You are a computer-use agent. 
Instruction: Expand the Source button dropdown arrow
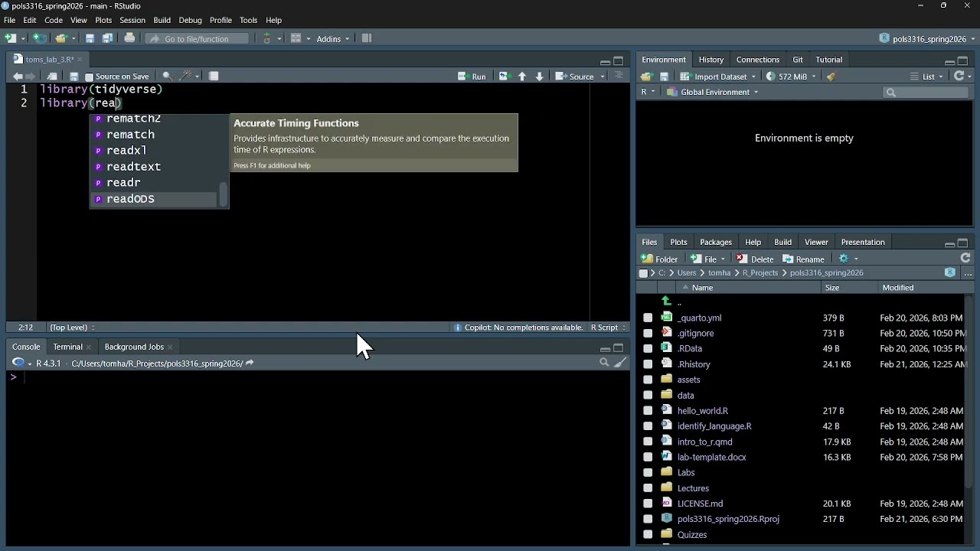[603, 77]
